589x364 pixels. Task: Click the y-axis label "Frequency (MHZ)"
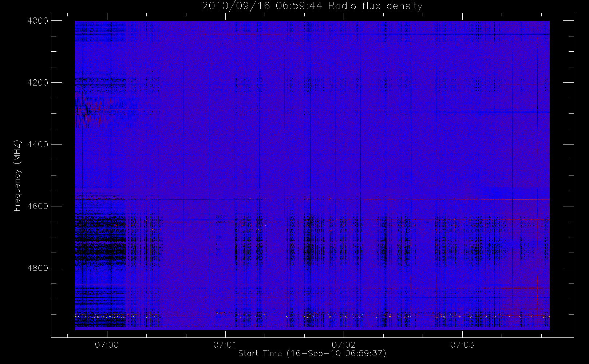point(17,176)
